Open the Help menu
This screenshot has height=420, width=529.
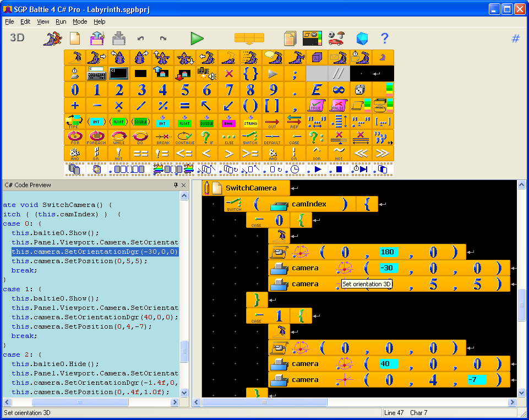[x=100, y=21]
